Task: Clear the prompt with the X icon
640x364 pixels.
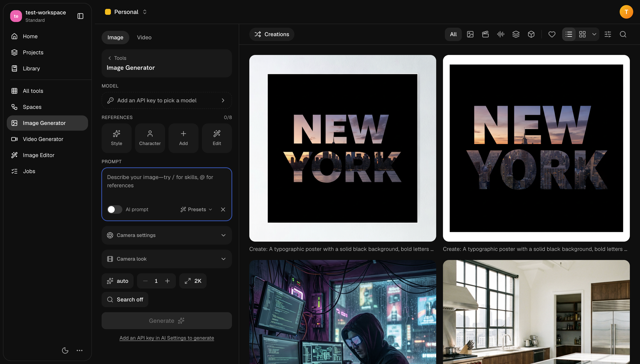Action: [223, 209]
